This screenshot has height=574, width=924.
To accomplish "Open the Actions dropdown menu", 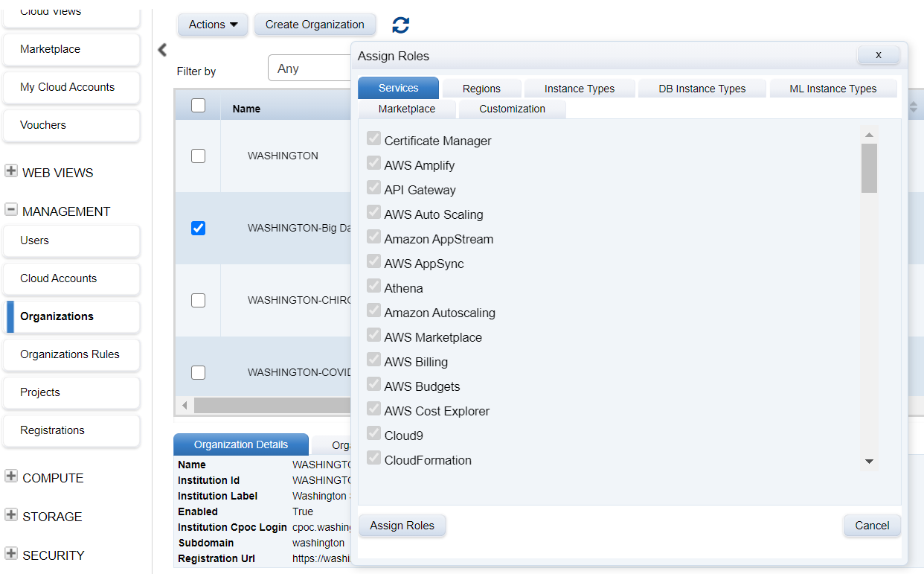I will click(214, 25).
